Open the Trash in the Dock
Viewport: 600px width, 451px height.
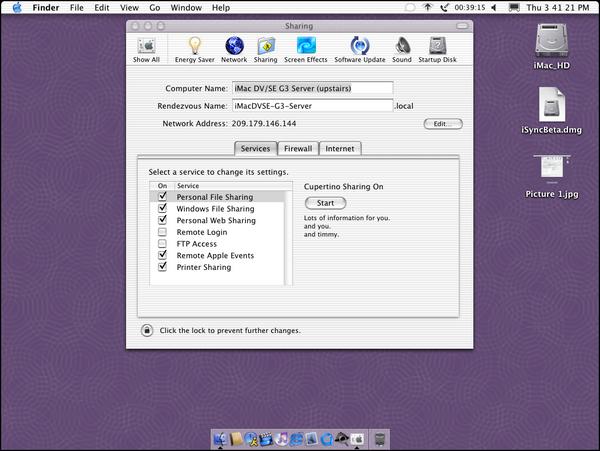(379, 439)
